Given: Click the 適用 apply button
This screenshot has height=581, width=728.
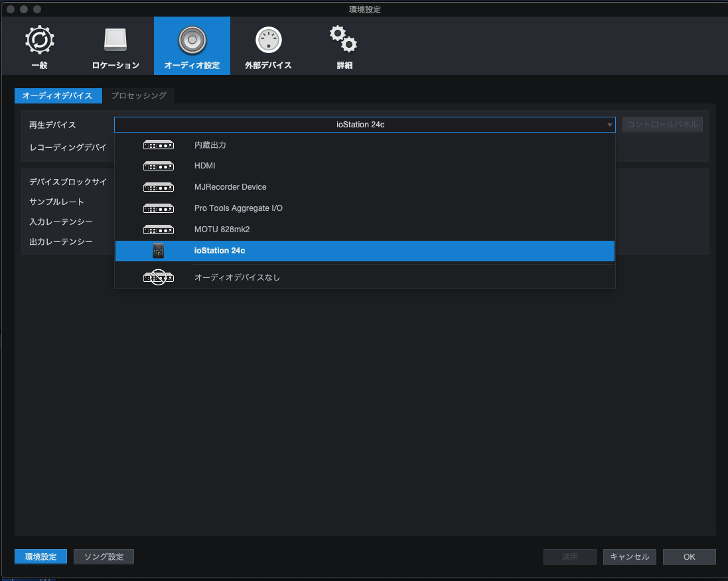Looking at the screenshot, I should 569,557.
